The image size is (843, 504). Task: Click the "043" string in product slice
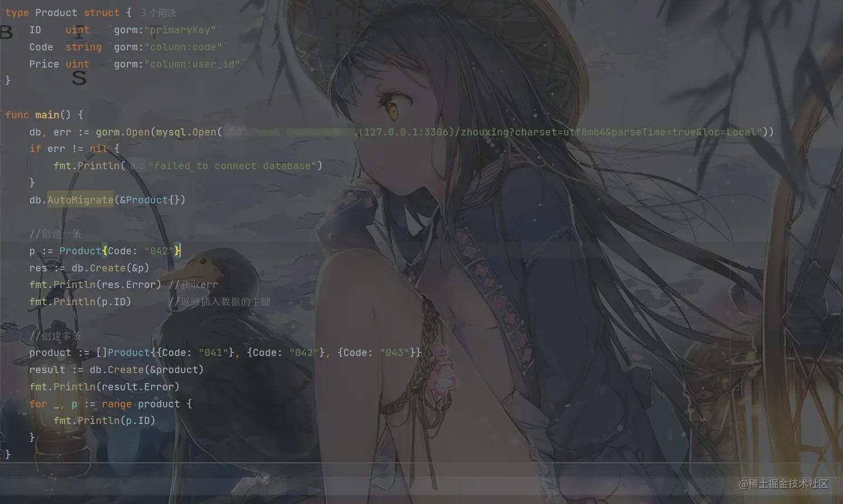(x=395, y=353)
